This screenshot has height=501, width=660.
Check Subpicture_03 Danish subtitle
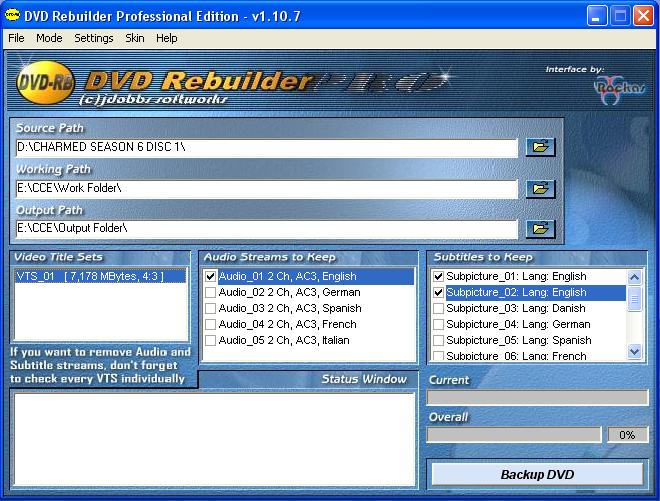coord(438,309)
